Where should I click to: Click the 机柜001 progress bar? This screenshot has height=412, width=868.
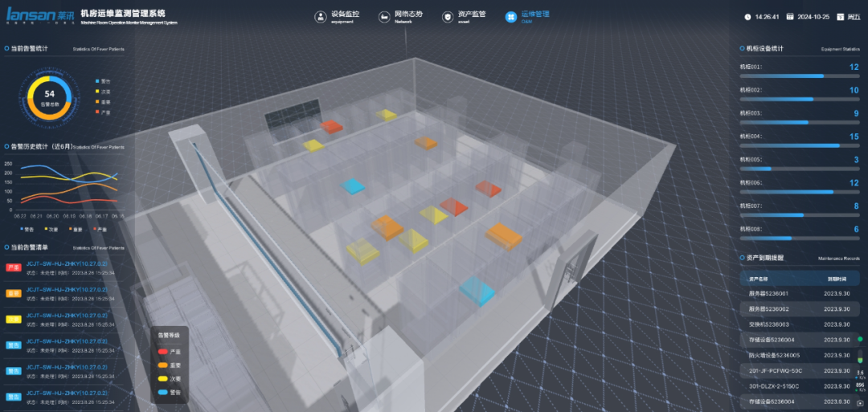[800, 75]
